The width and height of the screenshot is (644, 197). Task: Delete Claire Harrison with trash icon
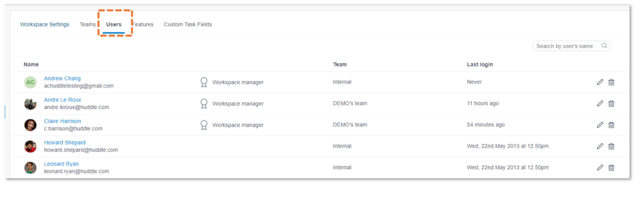pyautogui.click(x=611, y=125)
